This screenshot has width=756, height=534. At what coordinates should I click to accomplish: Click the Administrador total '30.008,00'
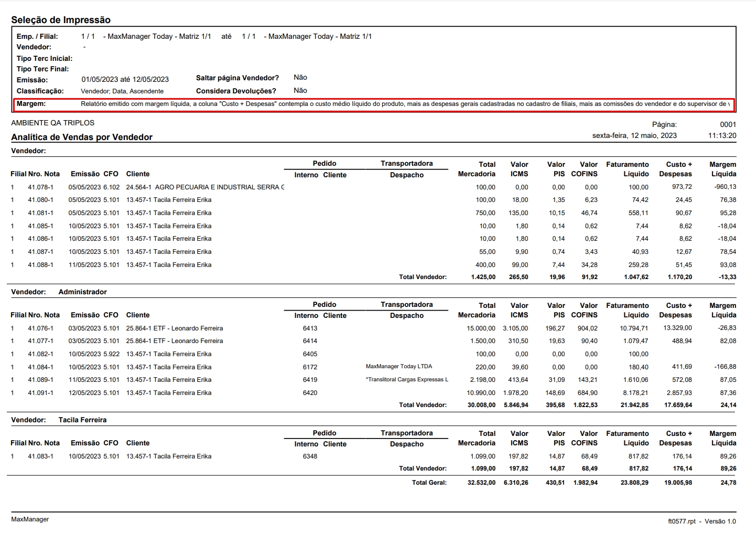click(x=481, y=405)
